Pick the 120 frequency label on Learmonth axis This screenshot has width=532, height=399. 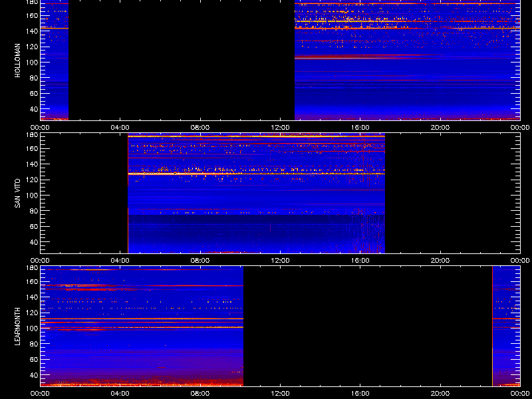[x=31, y=313]
